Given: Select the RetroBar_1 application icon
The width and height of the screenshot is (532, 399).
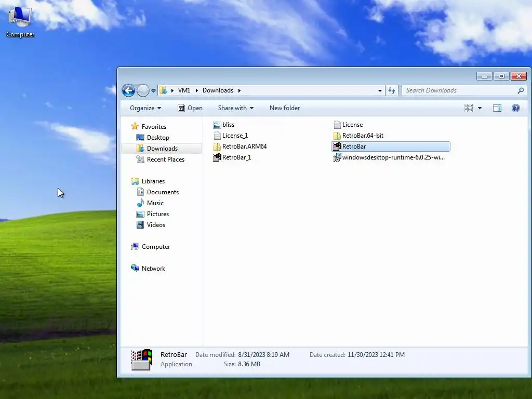Looking at the screenshot, I should [217, 157].
